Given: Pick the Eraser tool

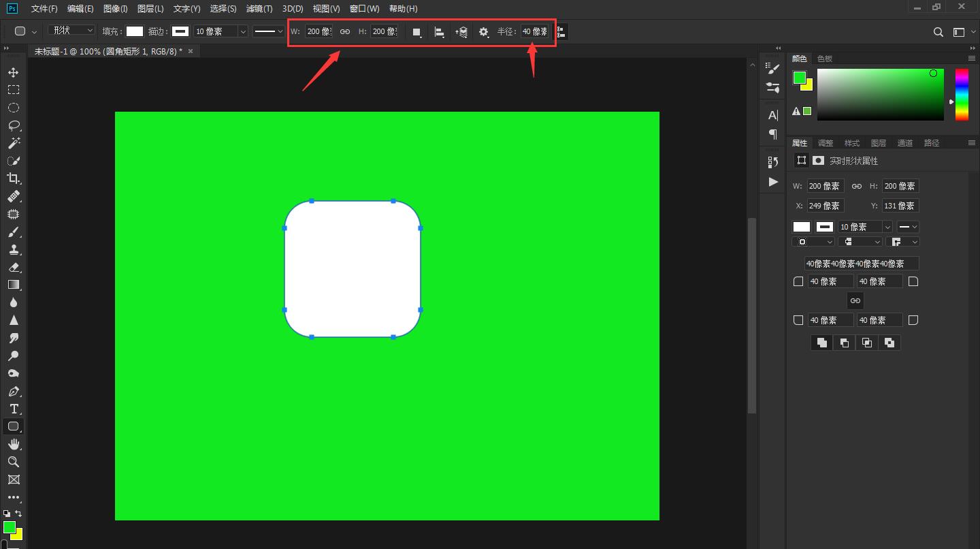Looking at the screenshot, I should pos(13,267).
